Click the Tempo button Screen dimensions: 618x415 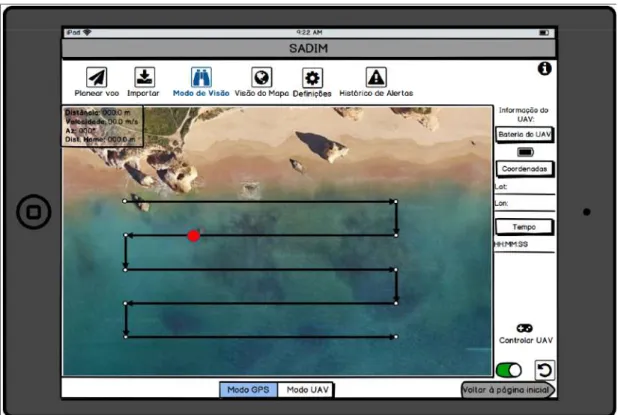click(524, 227)
